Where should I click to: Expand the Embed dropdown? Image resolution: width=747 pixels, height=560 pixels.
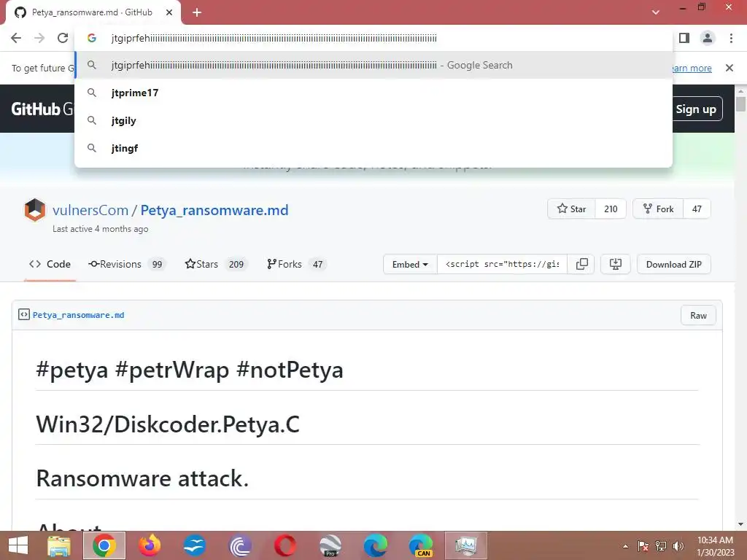coord(410,264)
